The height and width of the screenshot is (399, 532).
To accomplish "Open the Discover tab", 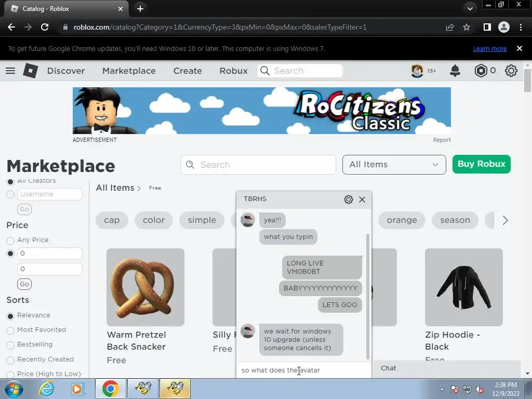I will pyautogui.click(x=66, y=71).
